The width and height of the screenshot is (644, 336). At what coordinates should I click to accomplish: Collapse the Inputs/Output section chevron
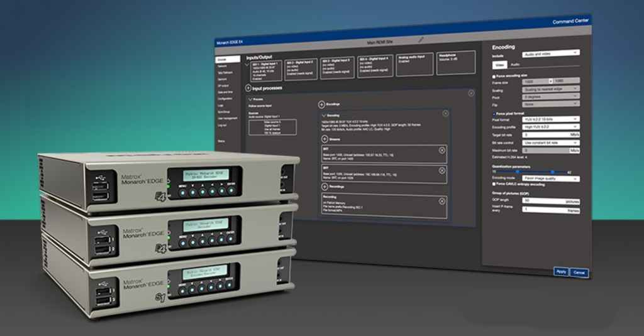pos(247,65)
